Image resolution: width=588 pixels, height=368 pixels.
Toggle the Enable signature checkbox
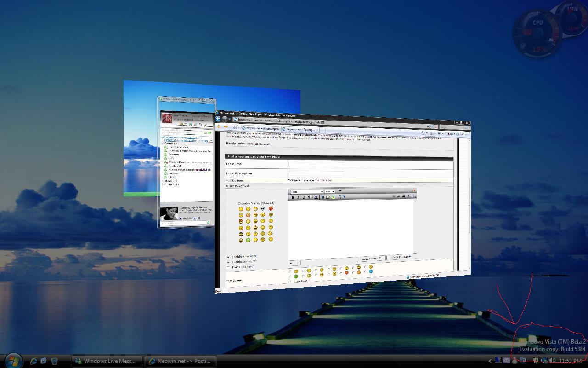[228, 262]
